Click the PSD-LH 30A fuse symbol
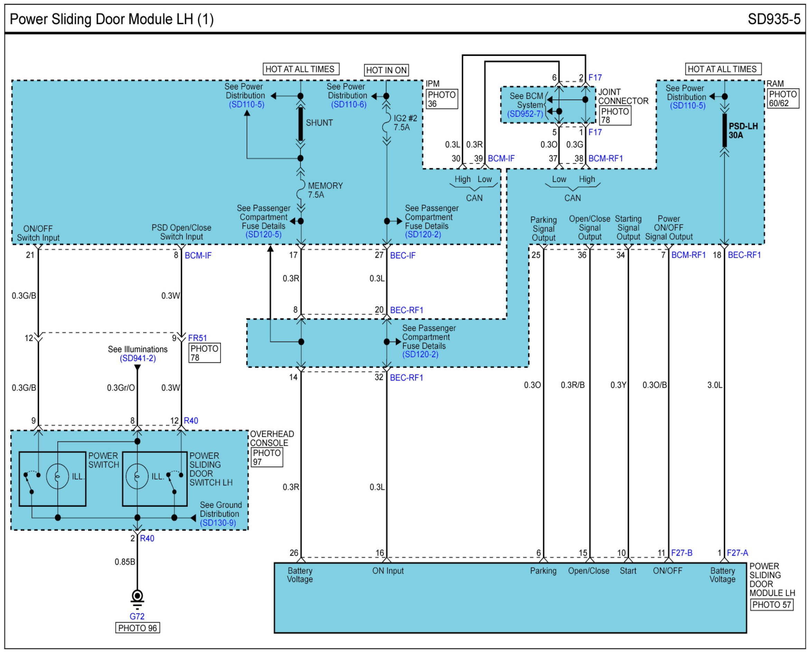The height and width of the screenshot is (654, 812). [724, 130]
